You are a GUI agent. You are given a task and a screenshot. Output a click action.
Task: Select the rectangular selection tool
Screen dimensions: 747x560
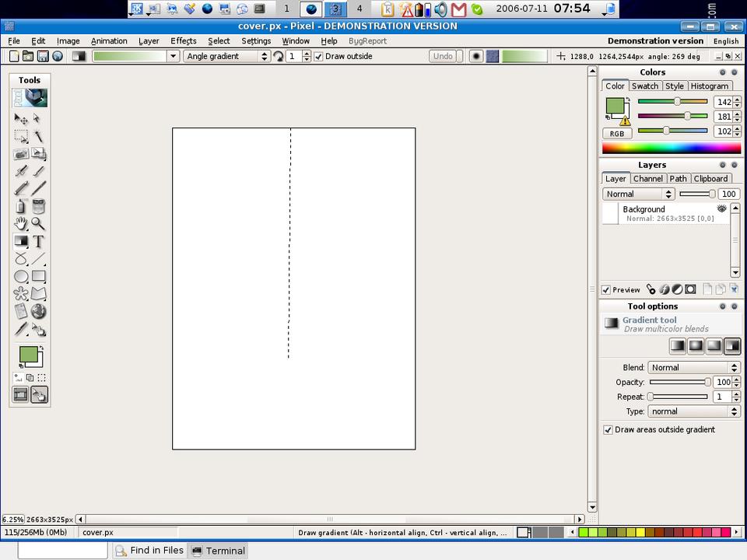pyautogui.click(x=21, y=136)
